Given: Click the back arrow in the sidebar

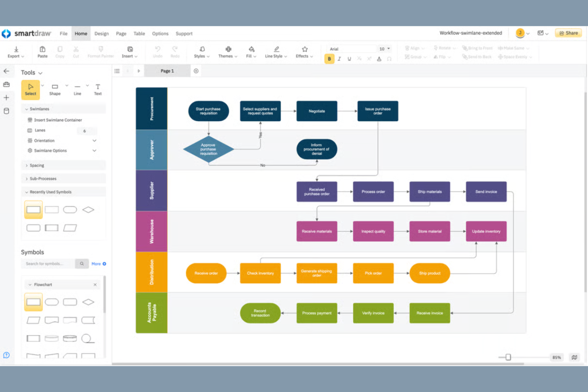Looking at the screenshot, I should point(6,71).
